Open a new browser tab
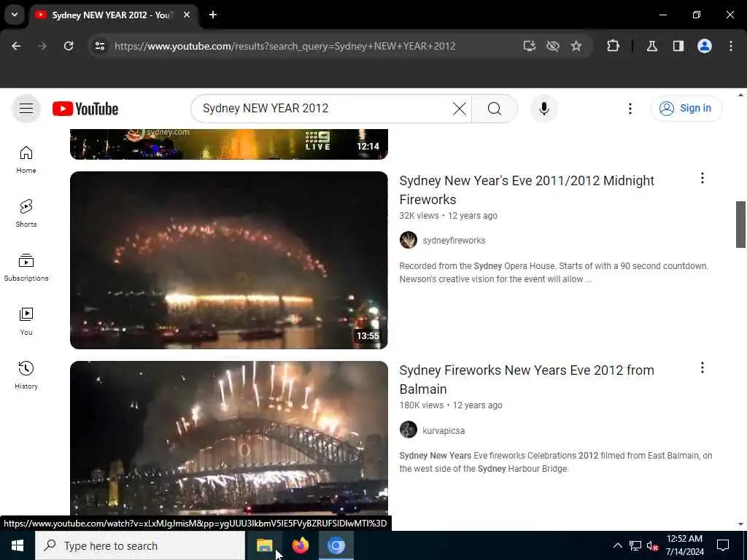The width and height of the screenshot is (747, 560). [212, 15]
